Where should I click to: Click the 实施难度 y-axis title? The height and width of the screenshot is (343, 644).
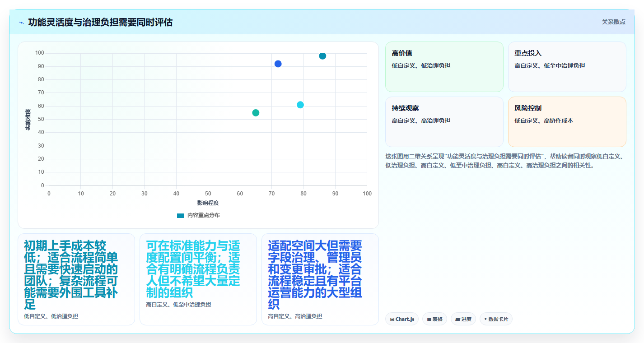[28, 120]
